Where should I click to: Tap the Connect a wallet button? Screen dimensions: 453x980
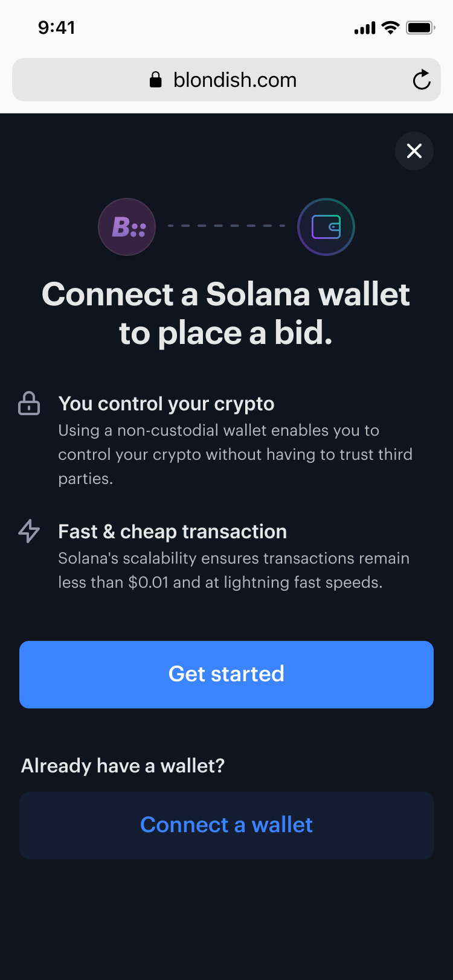[226, 826]
